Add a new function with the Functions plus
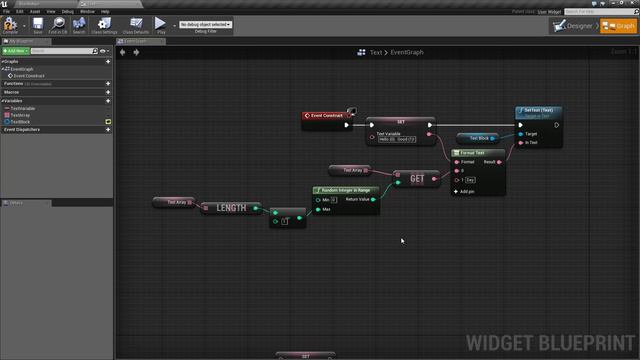 point(108,84)
